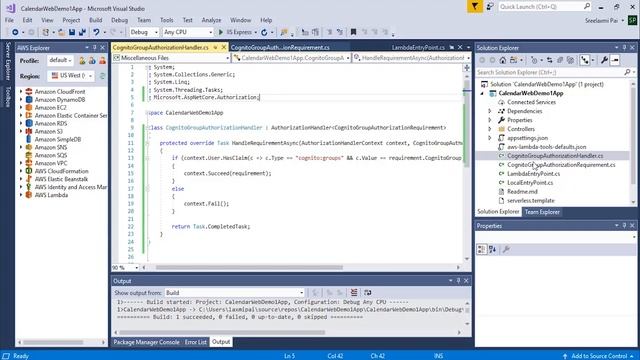Click the IIS Express run button label

click(x=239, y=32)
